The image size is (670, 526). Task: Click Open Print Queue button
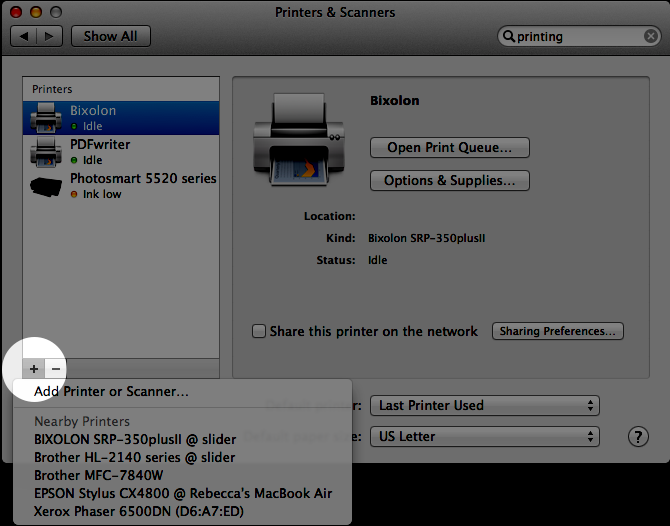click(450, 147)
